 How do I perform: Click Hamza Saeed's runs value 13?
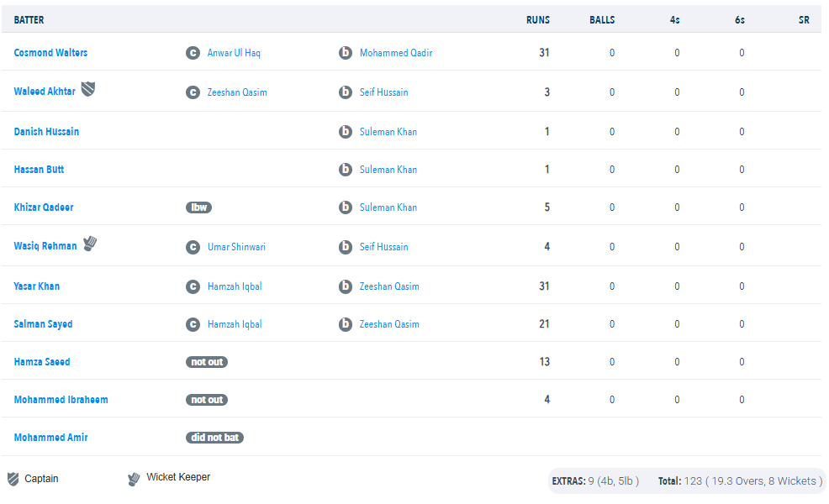[544, 362]
